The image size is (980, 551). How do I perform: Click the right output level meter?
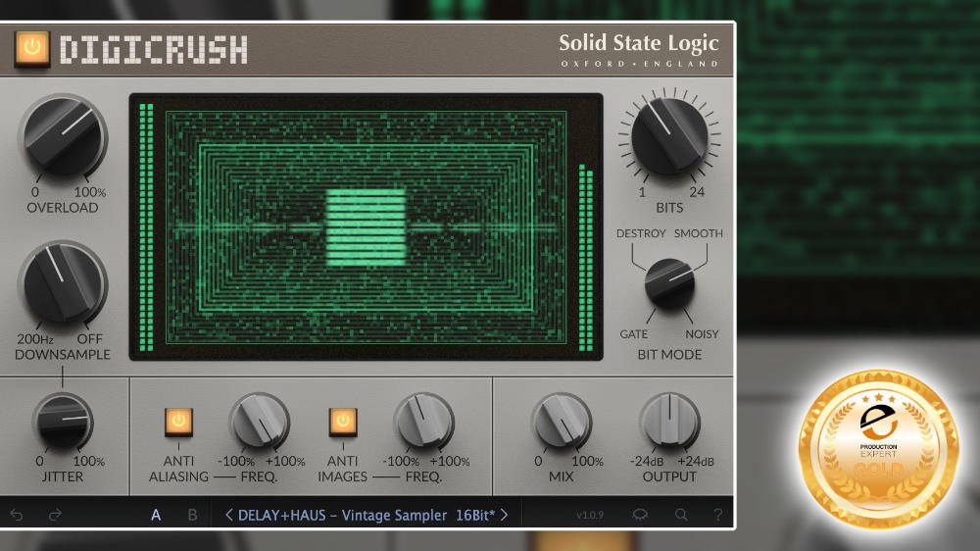coord(586,257)
